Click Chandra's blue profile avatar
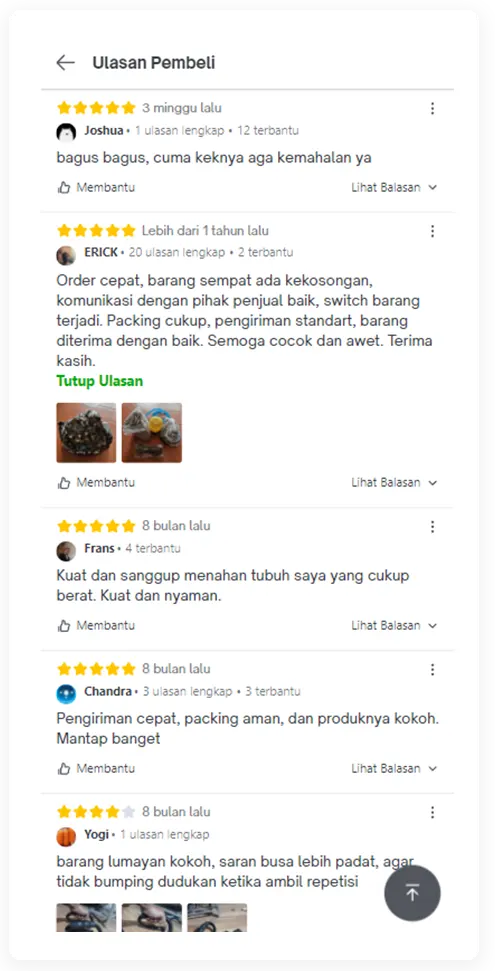495x971 pixels. coord(66,693)
